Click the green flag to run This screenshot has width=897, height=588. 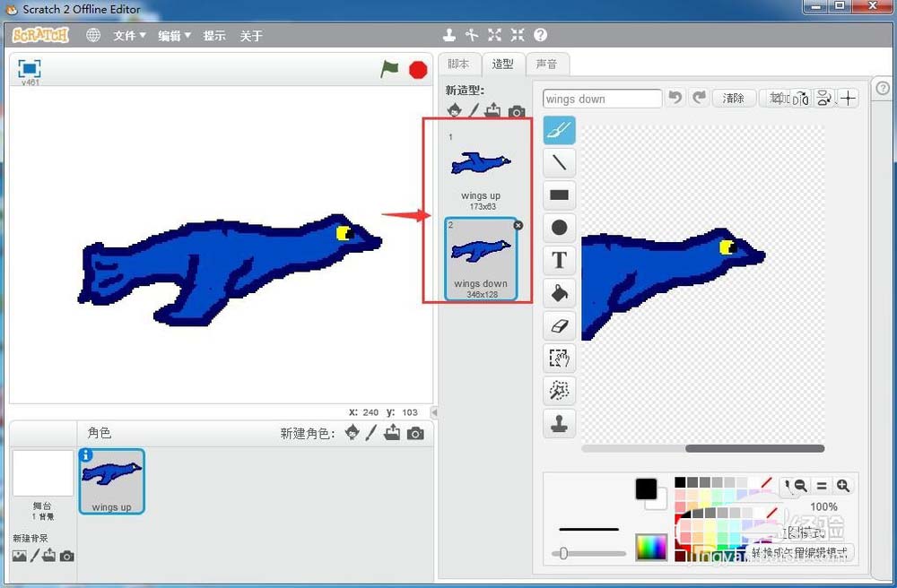point(389,69)
